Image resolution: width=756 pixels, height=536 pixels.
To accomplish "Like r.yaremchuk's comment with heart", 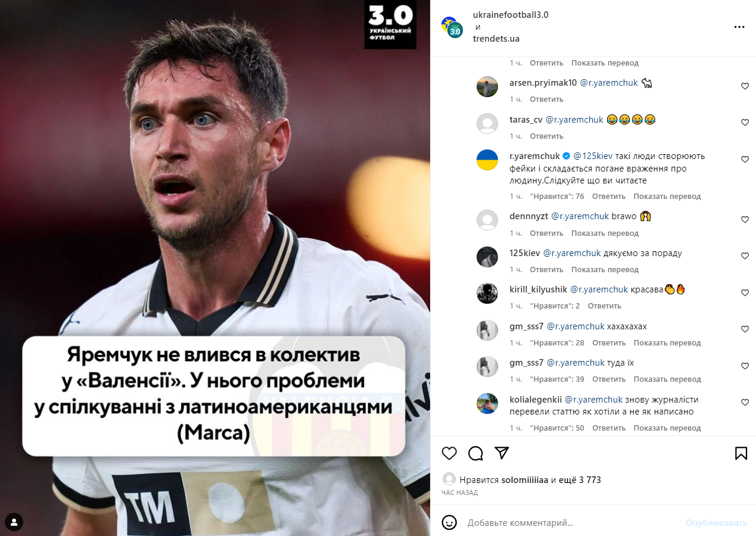I will click(745, 160).
